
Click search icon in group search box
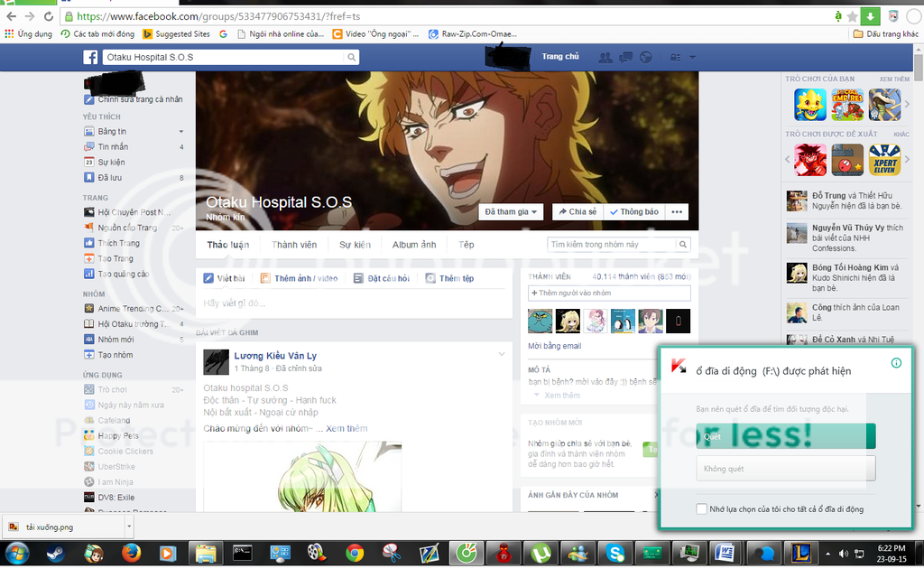coord(683,244)
